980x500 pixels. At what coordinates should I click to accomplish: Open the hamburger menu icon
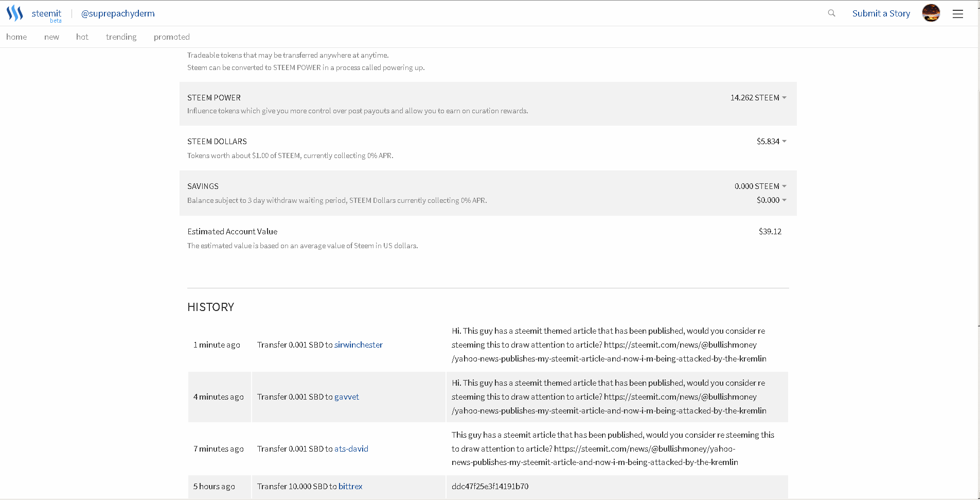tap(957, 14)
